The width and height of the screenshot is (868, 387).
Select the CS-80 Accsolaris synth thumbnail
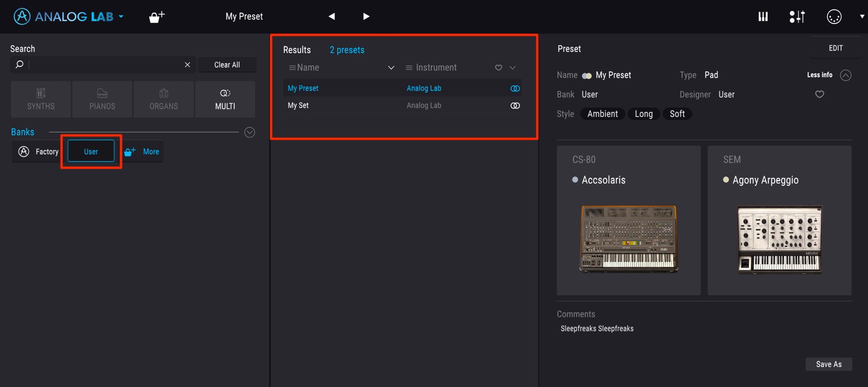click(629, 220)
